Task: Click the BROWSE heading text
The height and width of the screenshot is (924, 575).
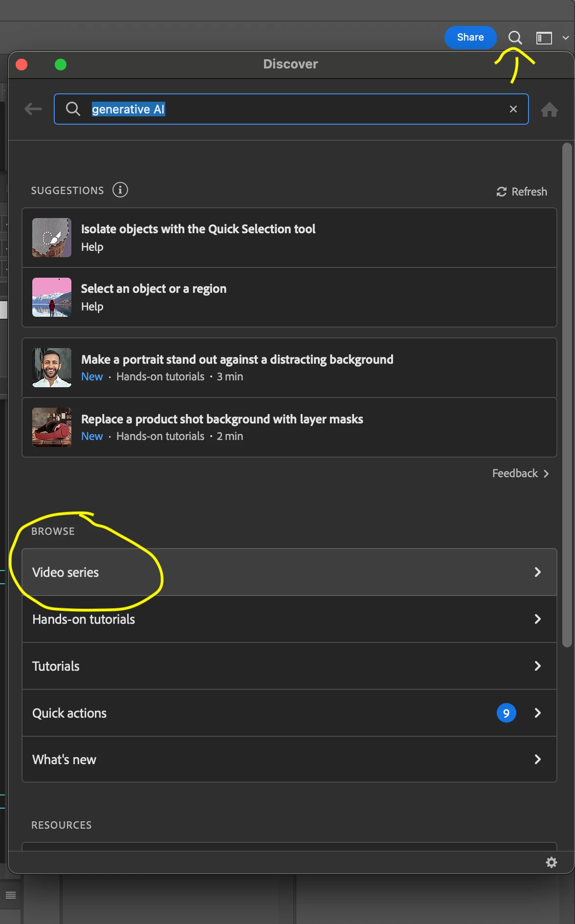Action: [x=53, y=531]
